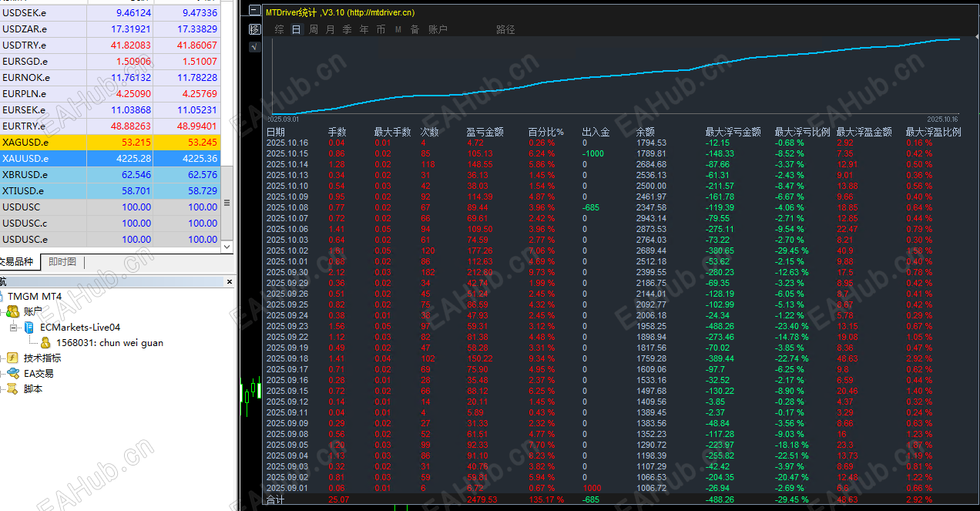The image size is (980, 511).
Task: Click the market watch scrollbar thumb
Action: (227, 203)
